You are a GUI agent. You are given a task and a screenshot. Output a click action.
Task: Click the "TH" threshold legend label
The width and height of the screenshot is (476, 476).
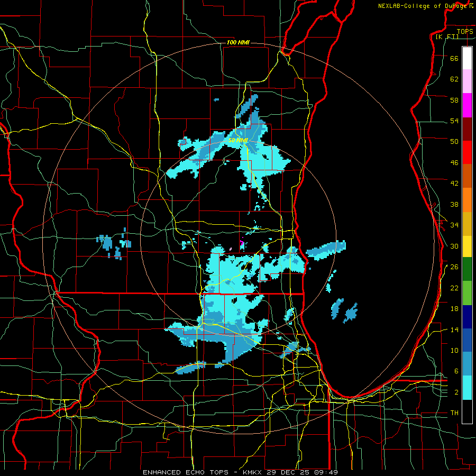454,413
